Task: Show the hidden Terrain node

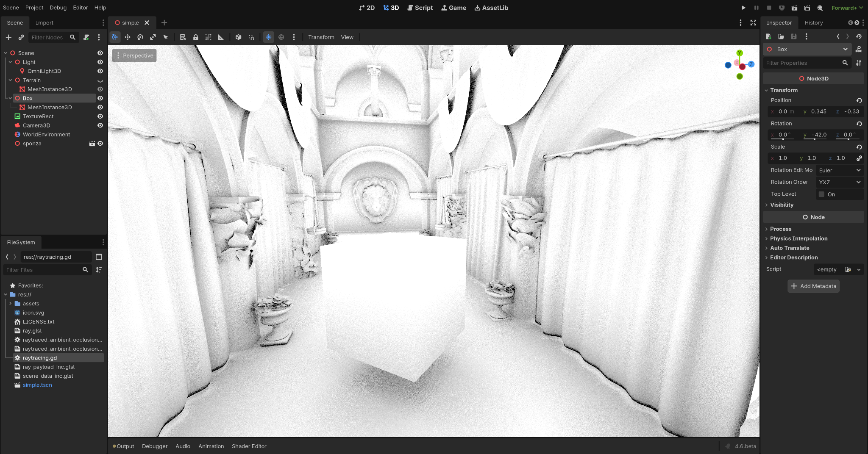Action: (x=100, y=80)
